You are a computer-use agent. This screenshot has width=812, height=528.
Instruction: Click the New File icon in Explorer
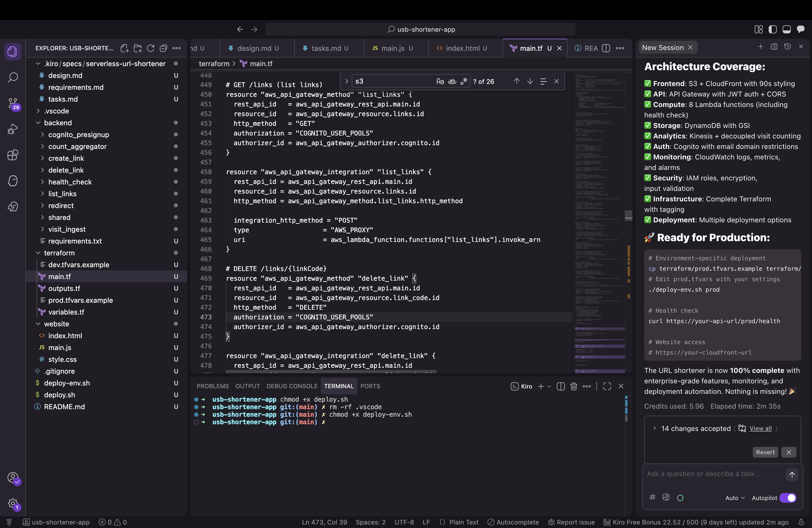pos(124,48)
